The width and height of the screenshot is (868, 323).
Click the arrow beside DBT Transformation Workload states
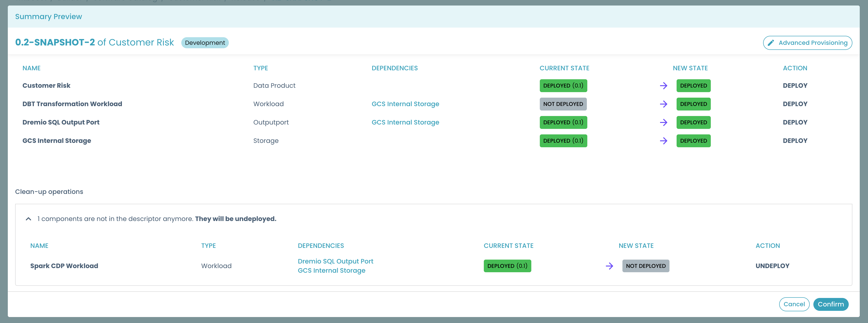664,104
